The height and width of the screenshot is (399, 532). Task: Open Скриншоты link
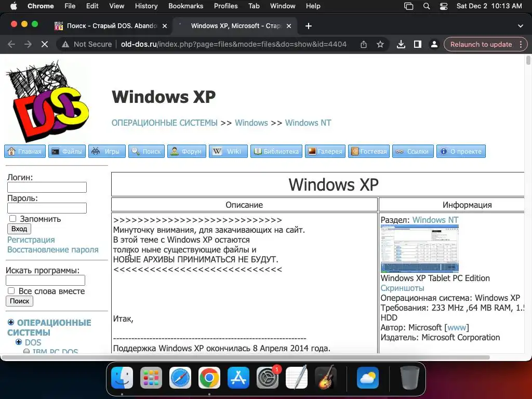403,288
